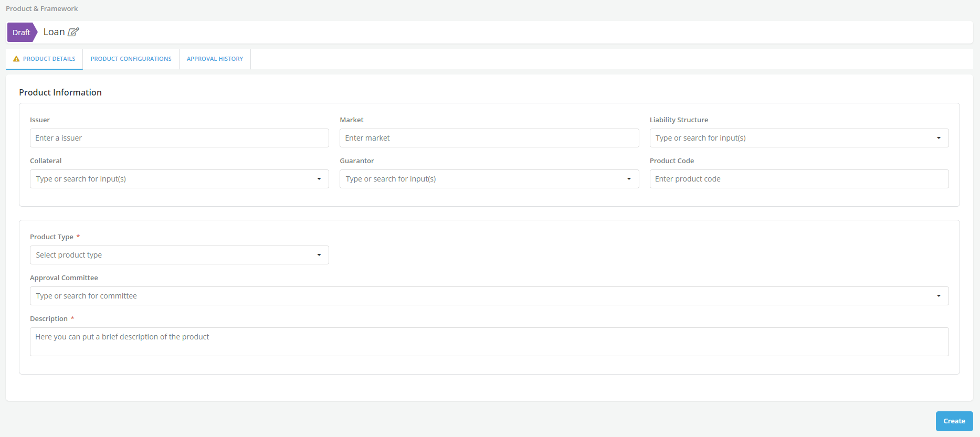Expand the Approval Committee dropdown arrow
Screen dimensions: 980x437
point(939,296)
